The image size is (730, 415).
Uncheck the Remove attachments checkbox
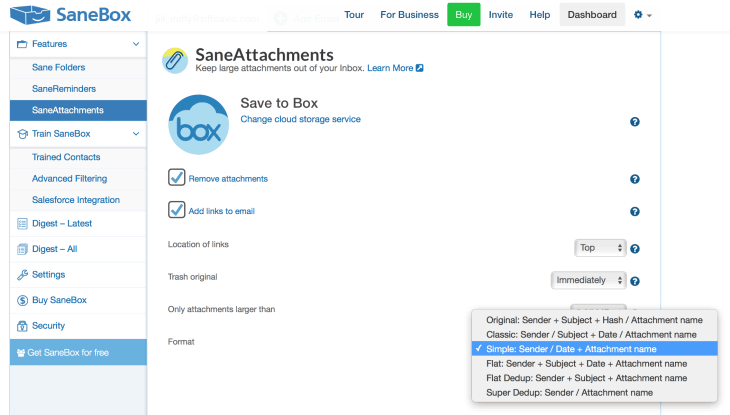pyautogui.click(x=177, y=177)
